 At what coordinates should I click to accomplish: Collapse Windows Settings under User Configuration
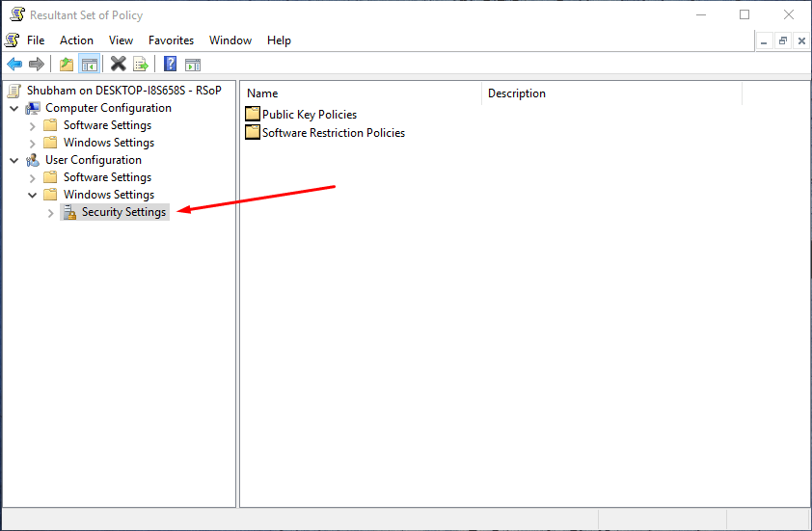pos(32,195)
